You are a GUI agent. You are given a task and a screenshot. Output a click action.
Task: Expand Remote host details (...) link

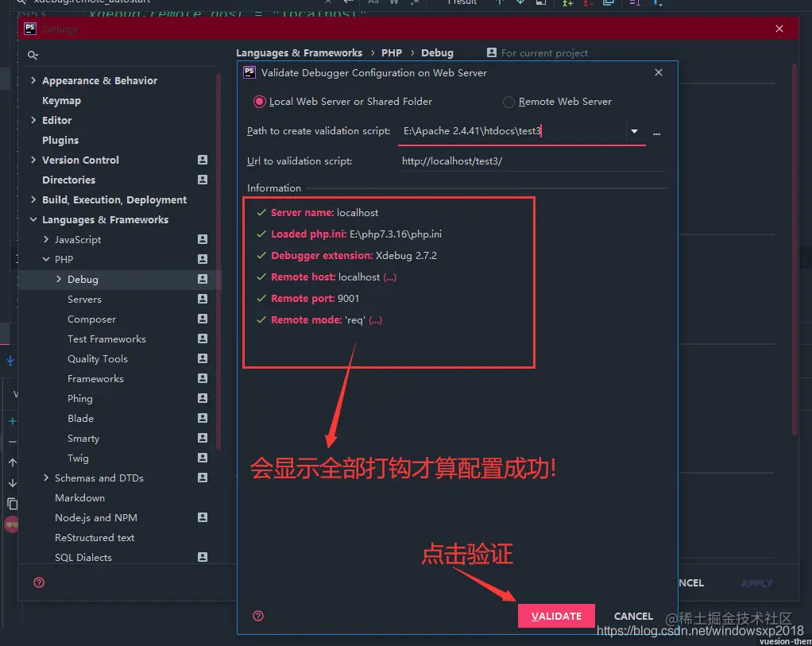(x=389, y=277)
